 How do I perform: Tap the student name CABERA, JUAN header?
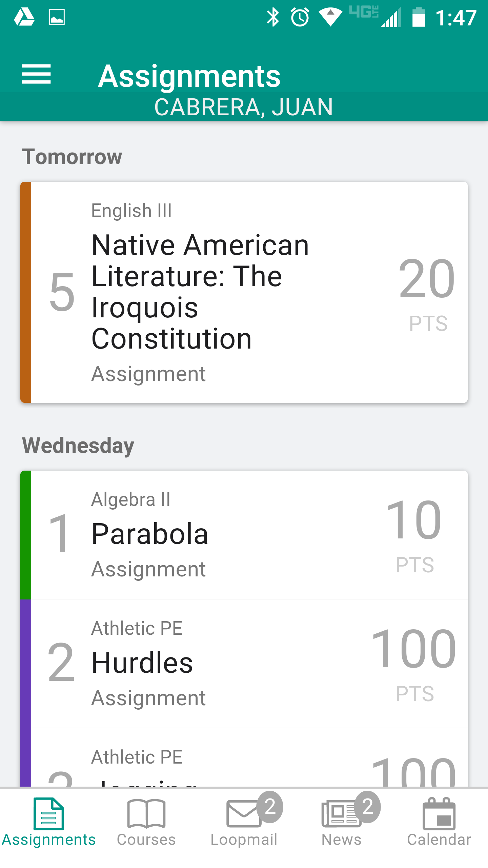(244, 107)
